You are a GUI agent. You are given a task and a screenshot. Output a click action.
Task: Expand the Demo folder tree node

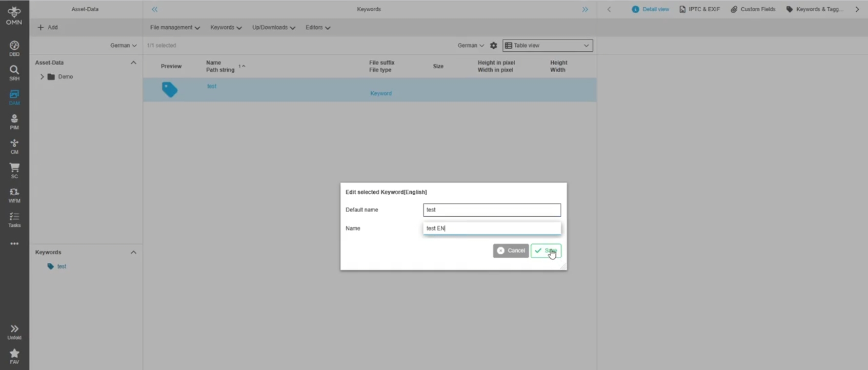(42, 77)
